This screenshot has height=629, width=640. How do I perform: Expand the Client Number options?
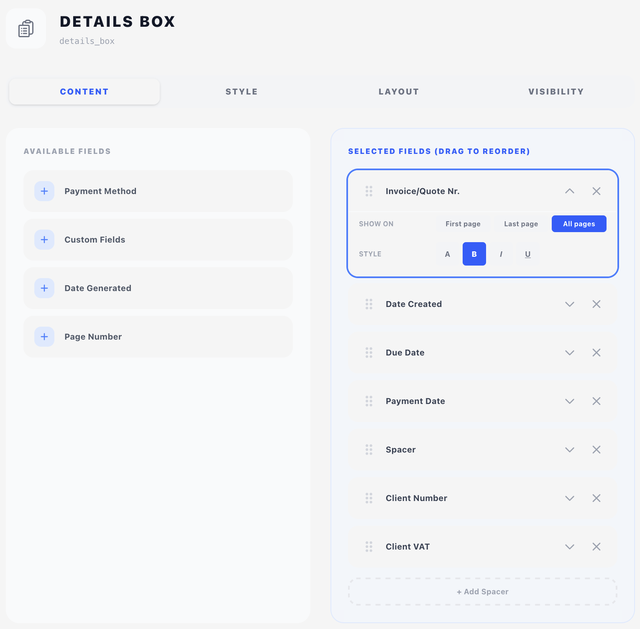(569, 498)
